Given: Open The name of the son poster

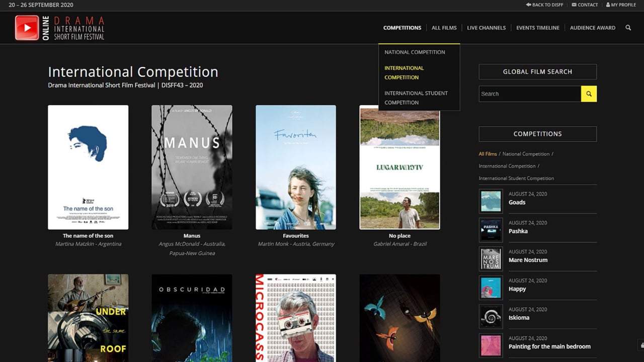Looking at the screenshot, I should (88, 167).
